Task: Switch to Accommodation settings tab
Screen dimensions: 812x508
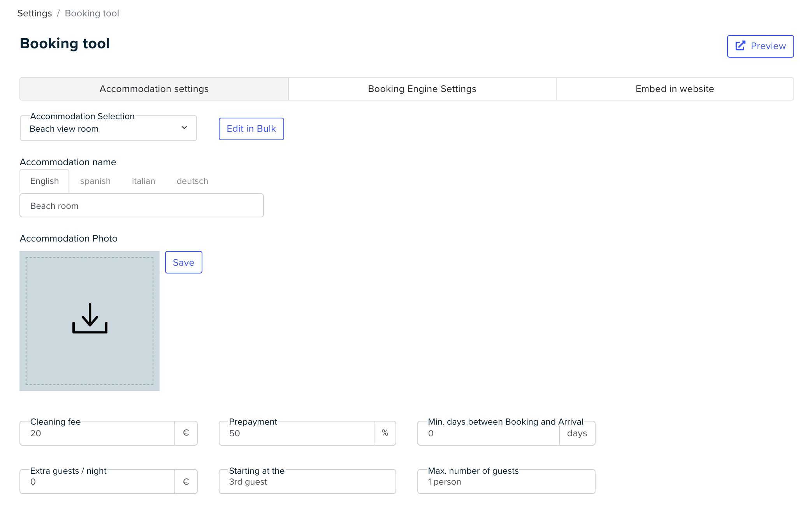Action: pos(154,89)
